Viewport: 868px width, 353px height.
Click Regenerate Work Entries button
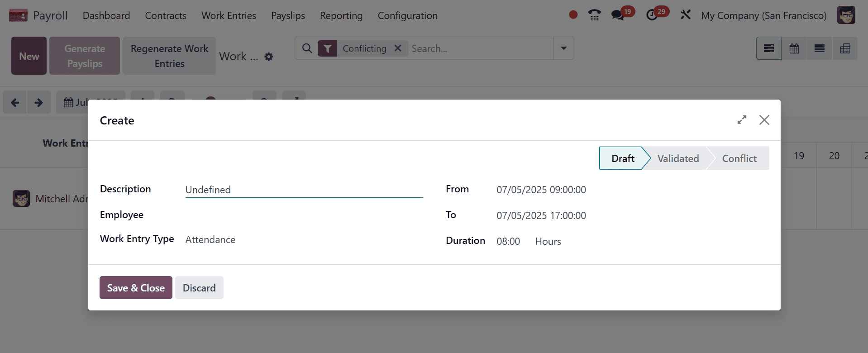169,56
